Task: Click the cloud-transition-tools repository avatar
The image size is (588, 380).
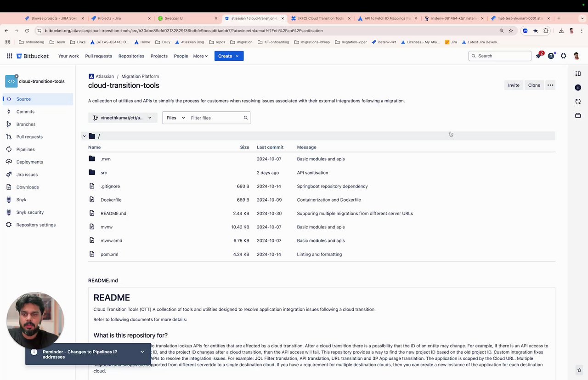Action: 11,81
